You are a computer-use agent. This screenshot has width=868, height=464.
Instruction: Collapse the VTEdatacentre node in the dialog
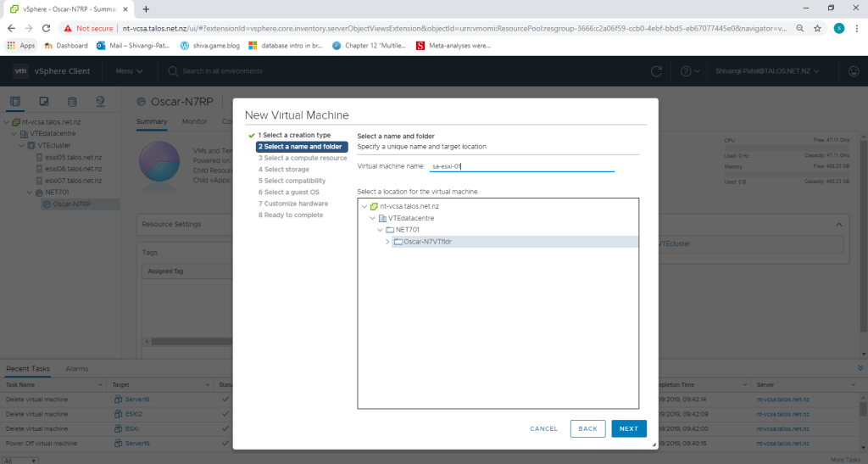tap(371, 218)
